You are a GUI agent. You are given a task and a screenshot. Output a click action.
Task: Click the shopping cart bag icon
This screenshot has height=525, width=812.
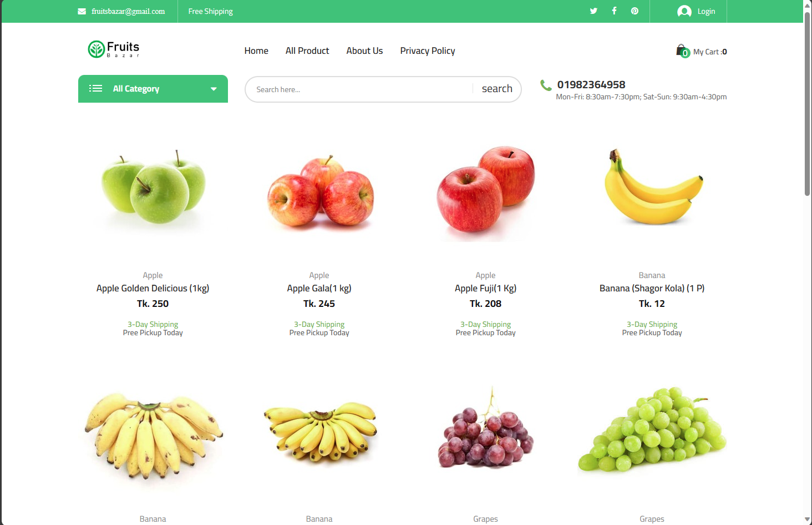(682, 51)
